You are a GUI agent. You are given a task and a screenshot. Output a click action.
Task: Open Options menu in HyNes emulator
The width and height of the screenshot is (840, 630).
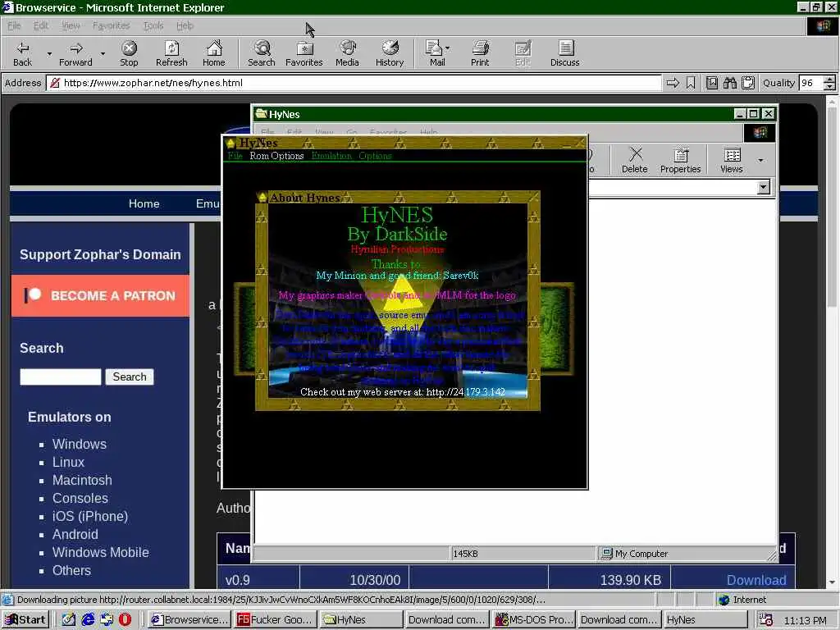[375, 156]
